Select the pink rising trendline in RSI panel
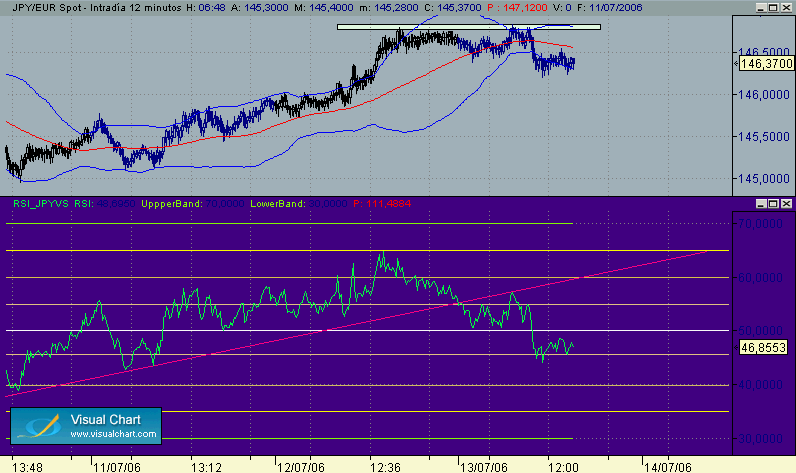This screenshot has width=796, height=473. tap(355, 323)
